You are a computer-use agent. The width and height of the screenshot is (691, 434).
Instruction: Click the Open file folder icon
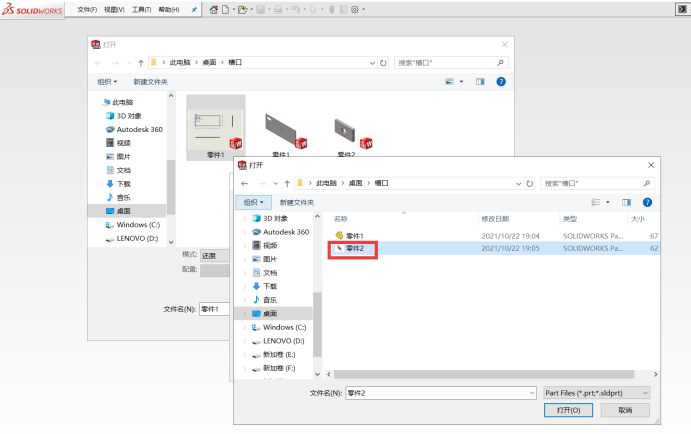click(242, 9)
